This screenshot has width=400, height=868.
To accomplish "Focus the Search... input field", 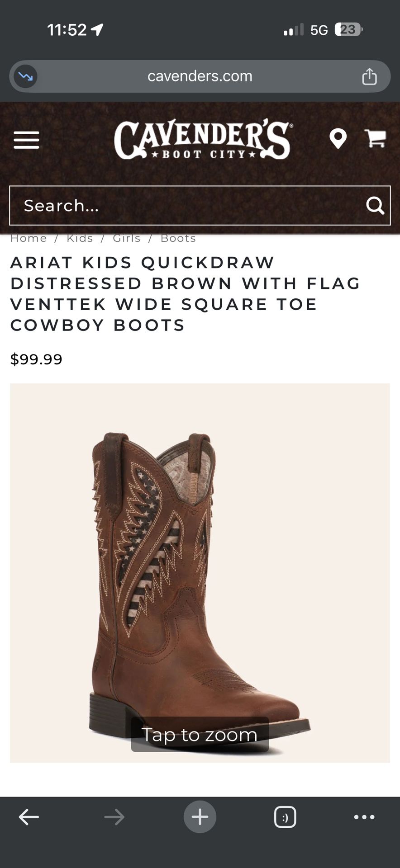I will (200, 205).
